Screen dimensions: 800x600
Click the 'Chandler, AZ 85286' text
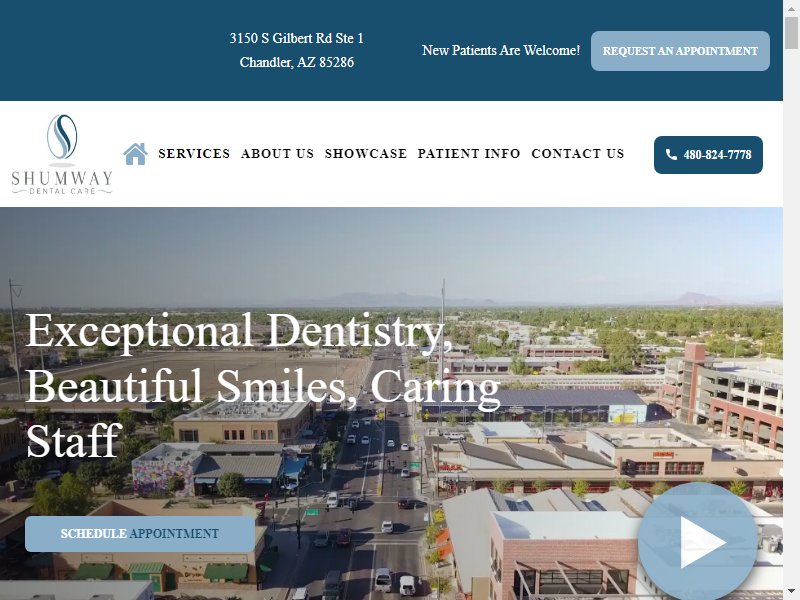tap(296, 62)
